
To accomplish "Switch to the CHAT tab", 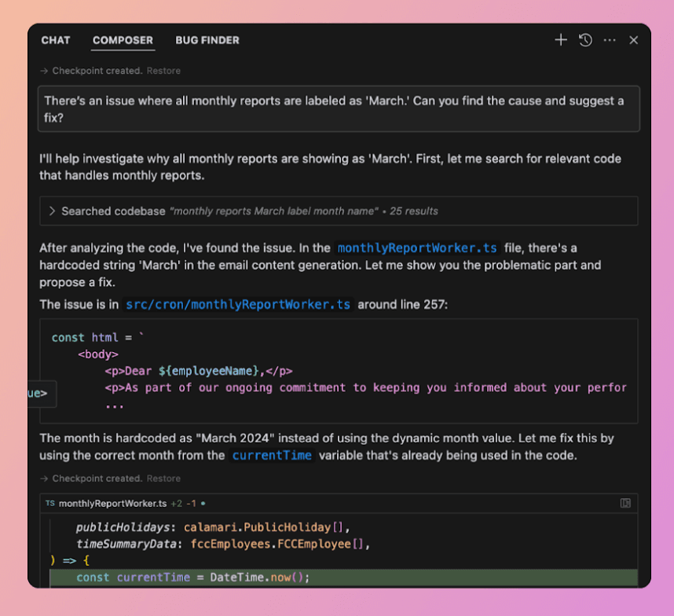I will 56,40.
